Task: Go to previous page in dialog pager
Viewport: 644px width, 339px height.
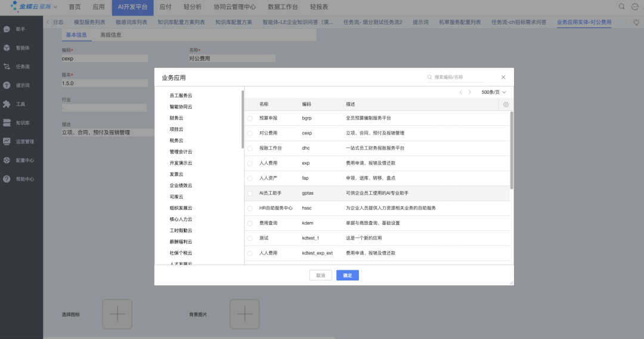Action: (461, 93)
